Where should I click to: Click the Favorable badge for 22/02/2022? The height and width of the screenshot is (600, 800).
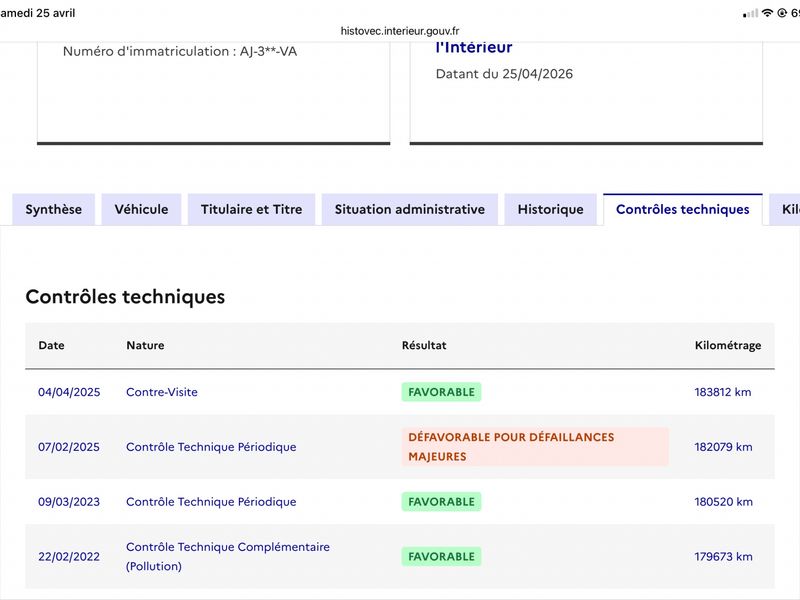click(441, 556)
